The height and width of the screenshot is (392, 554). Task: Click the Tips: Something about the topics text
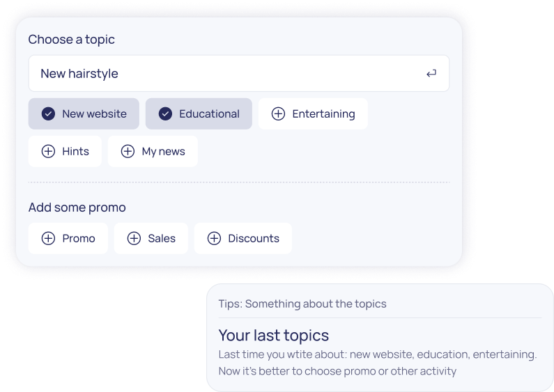(302, 304)
